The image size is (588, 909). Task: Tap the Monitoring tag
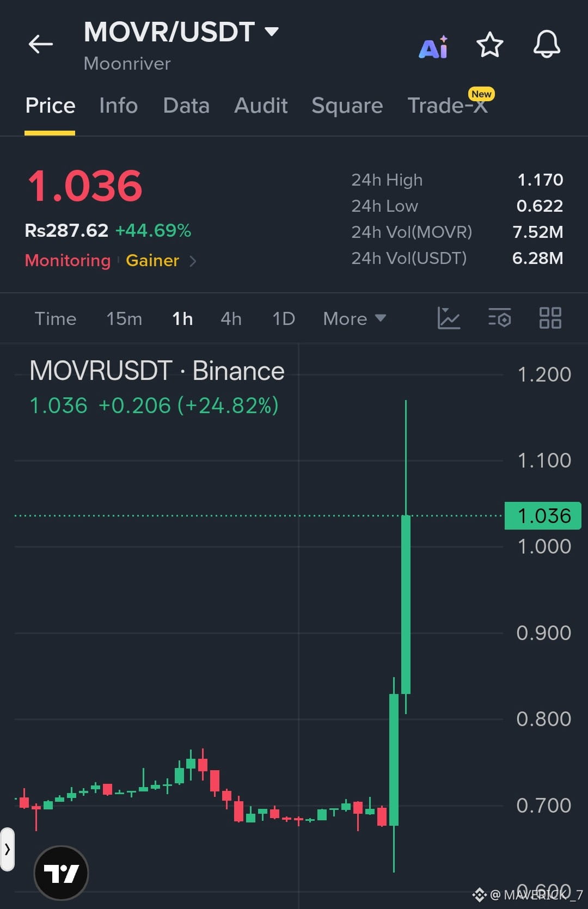tap(68, 260)
